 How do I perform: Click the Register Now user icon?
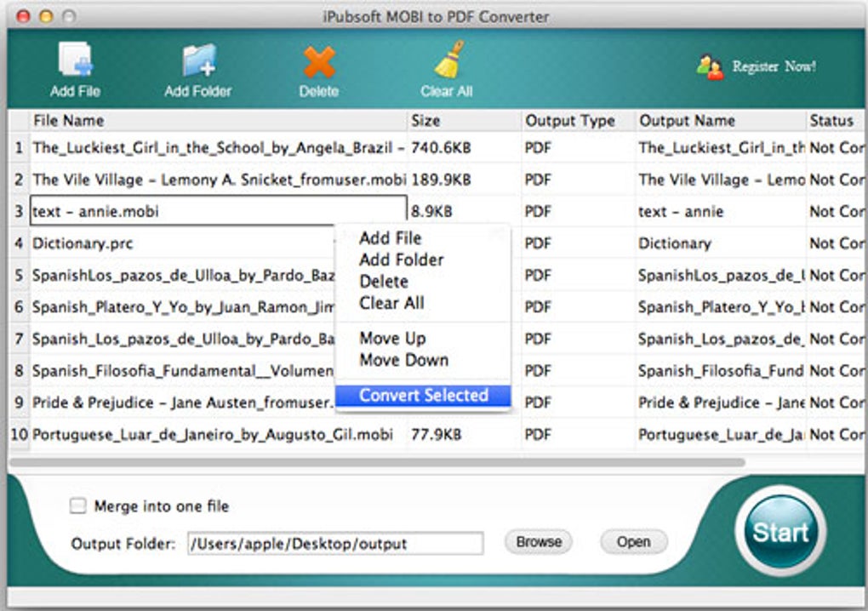click(x=710, y=67)
